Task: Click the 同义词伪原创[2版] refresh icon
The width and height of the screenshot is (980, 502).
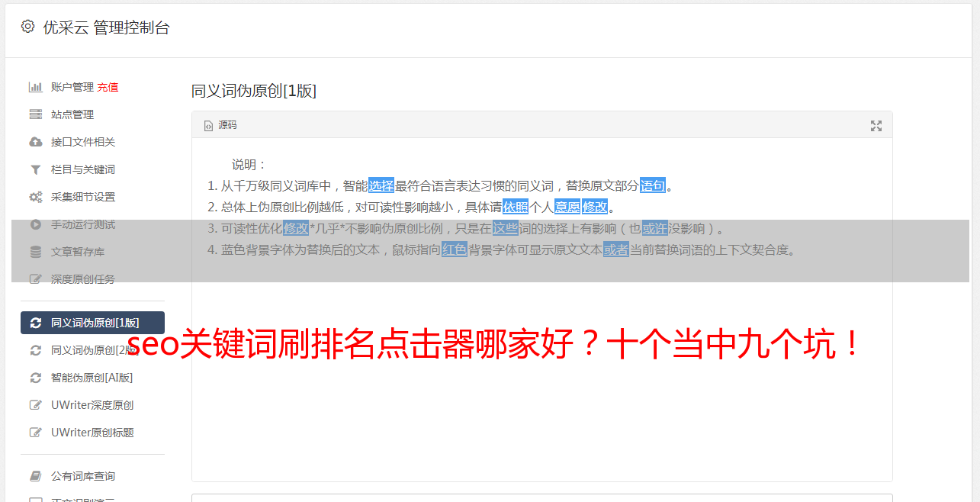Action: pos(35,350)
